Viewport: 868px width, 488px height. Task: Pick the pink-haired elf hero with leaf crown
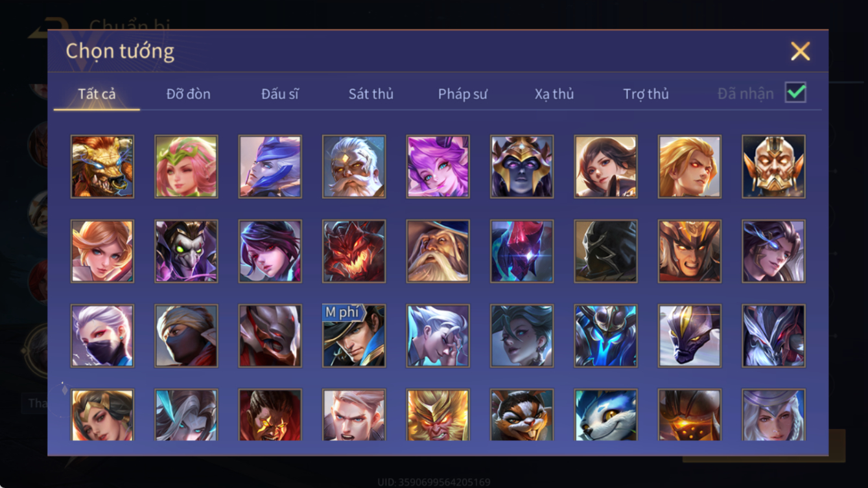pyautogui.click(x=186, y=167)
